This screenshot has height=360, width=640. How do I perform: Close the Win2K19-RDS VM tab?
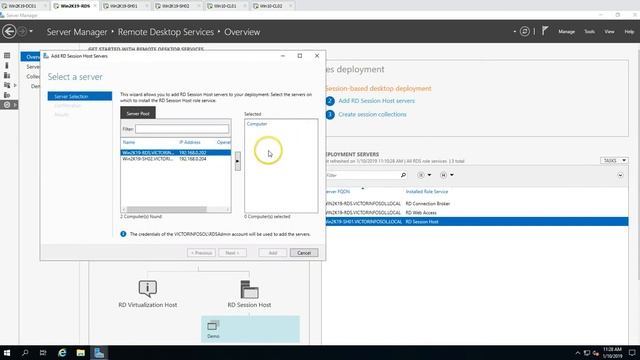pyautogui.click(x=95, y=6)
